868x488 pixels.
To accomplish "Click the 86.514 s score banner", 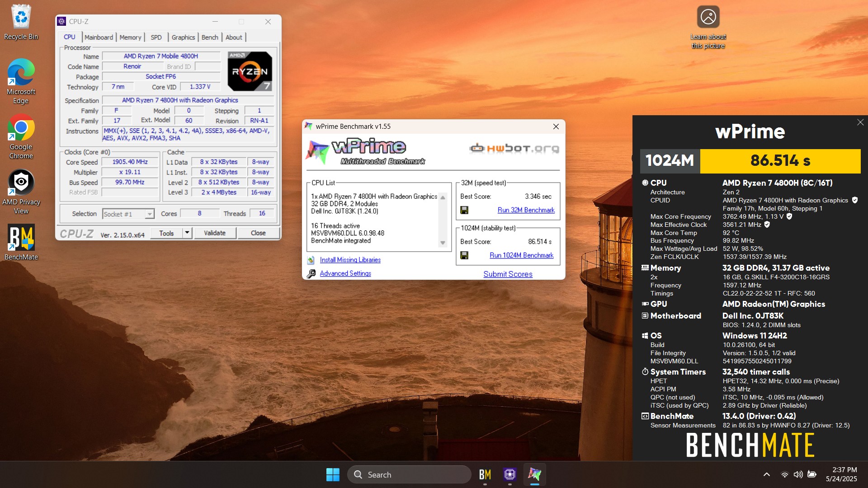I will pos(780,161).
